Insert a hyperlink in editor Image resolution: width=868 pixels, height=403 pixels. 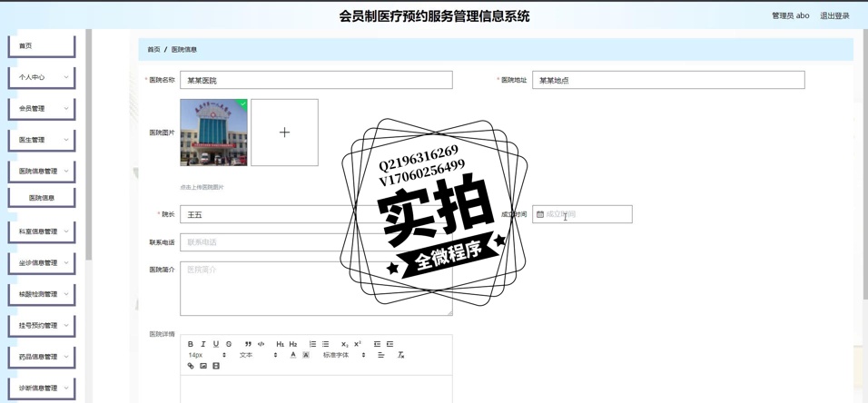coord(191,366)
